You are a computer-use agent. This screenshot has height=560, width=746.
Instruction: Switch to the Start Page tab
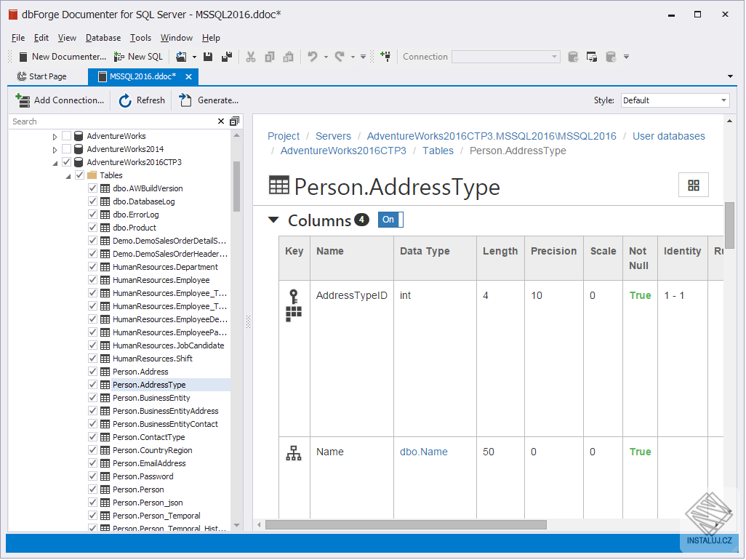click(47, 76)
